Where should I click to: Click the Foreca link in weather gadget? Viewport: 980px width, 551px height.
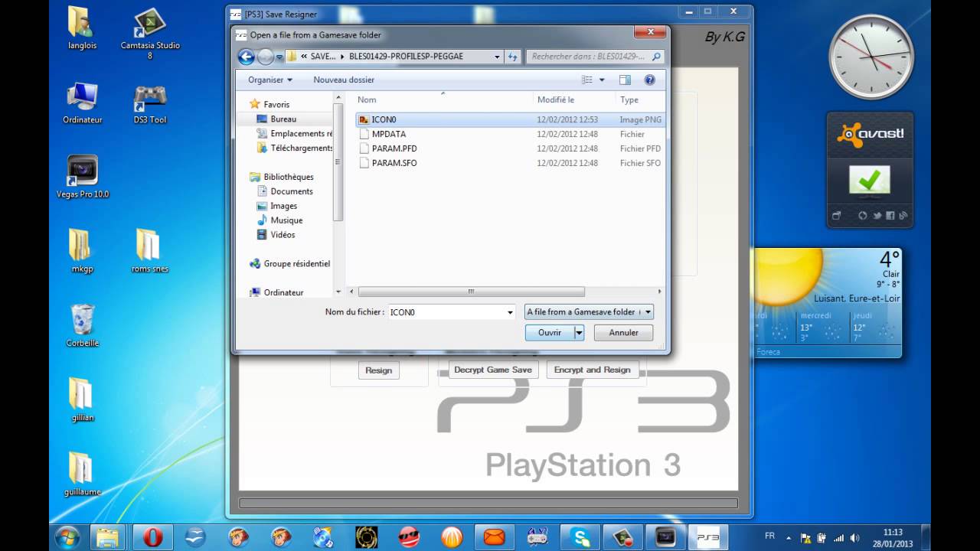(768, 352)
